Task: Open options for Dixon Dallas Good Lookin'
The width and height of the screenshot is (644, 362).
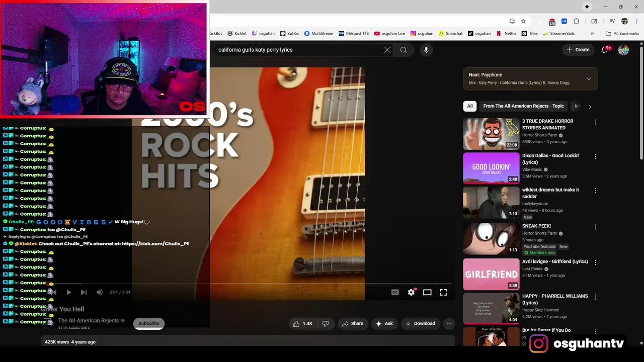Action: [595, 156]
